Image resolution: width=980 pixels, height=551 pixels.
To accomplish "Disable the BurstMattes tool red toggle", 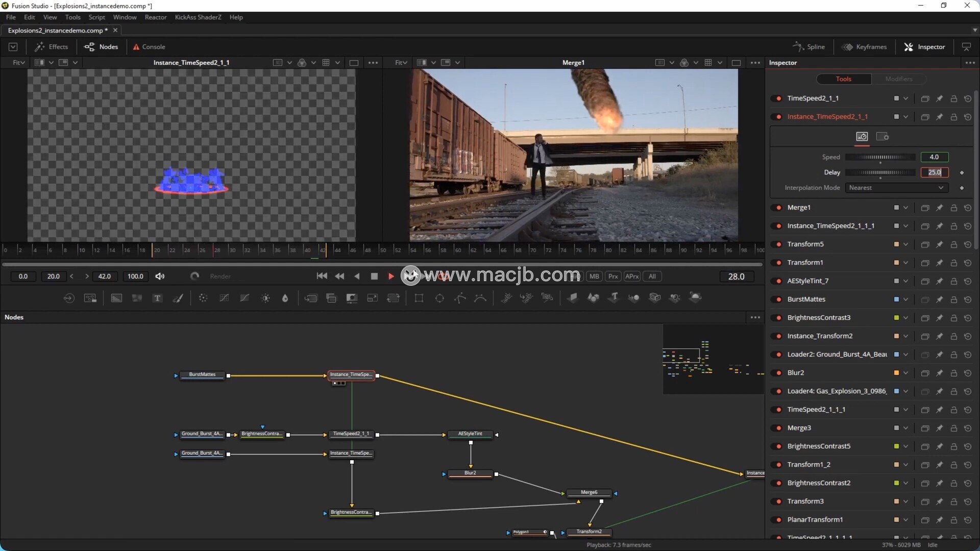I will pyautogui.click(x=778, y=299).
